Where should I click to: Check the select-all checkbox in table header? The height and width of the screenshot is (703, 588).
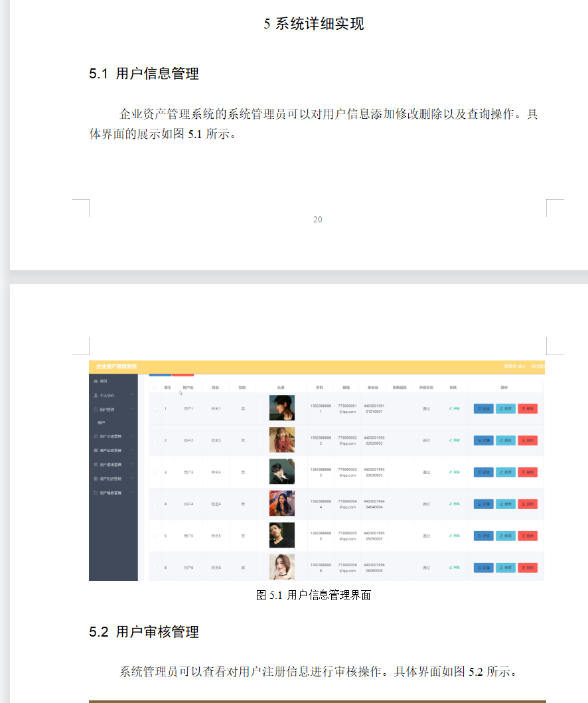point(154,388)
